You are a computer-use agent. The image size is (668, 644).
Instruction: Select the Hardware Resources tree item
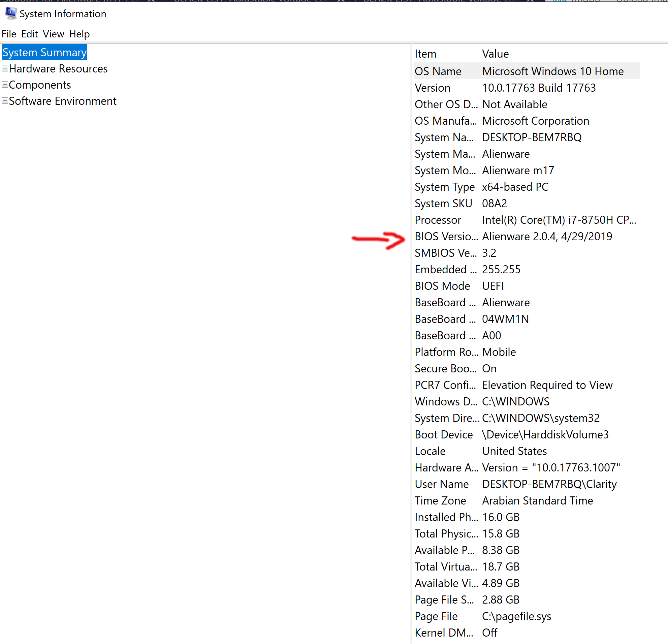coord(58,69)
